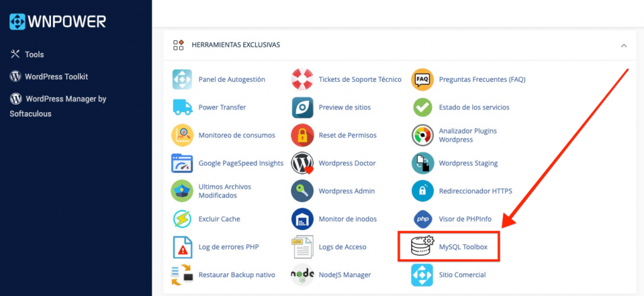Open the NodeJS Manager link
The width and height of the screenshot is (644, 296).
[345, 275]
